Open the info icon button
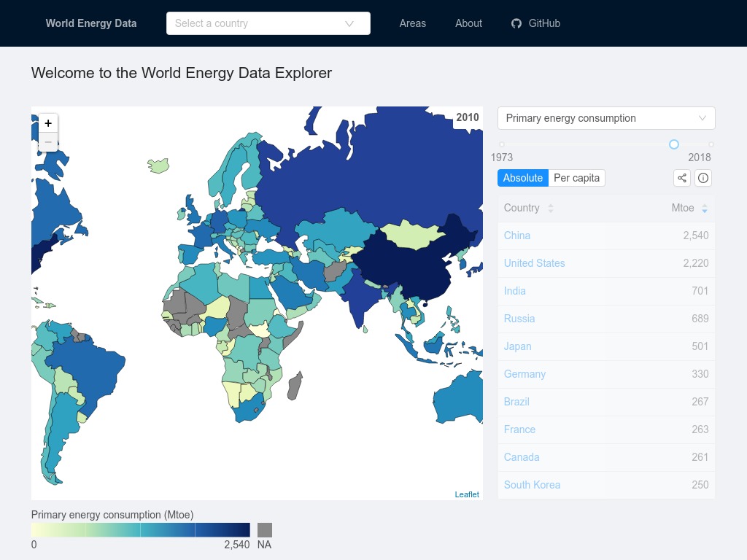The image size is (747, 560). pyautogui.click(x=703, y=178)
